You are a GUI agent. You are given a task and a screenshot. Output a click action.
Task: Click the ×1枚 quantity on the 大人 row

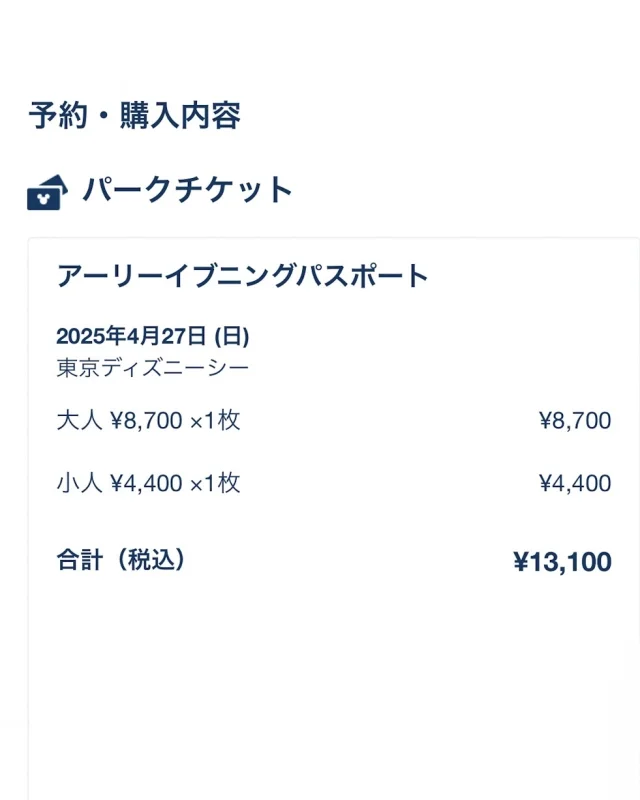pyautogui.click(x=215, y=420)
